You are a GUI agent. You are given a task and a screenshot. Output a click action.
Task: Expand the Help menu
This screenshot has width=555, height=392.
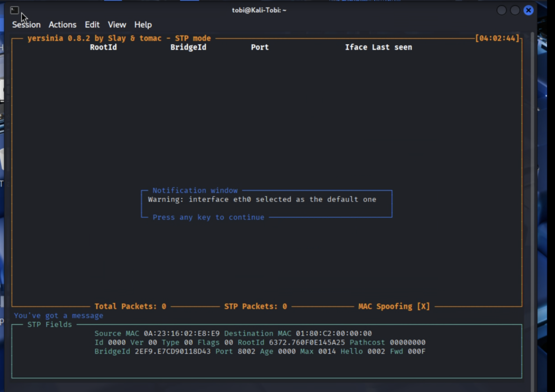pos(143,25)
